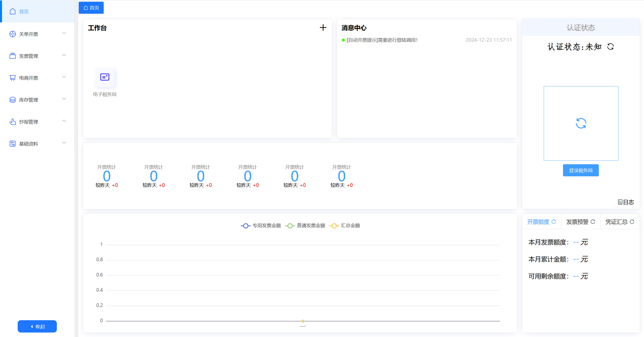This screenshot has width=644, height=337.
Task: Switch to the 凭证汇总 tab
Action: (x=620, y=222)
